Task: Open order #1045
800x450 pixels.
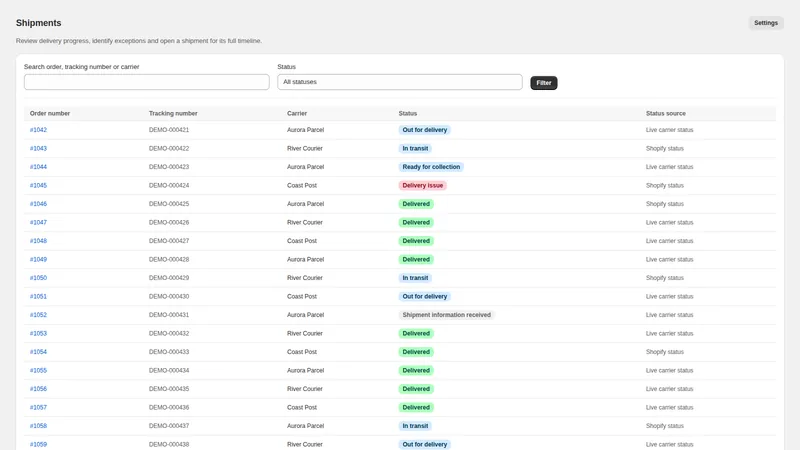Action: click(x=38, y=186)
